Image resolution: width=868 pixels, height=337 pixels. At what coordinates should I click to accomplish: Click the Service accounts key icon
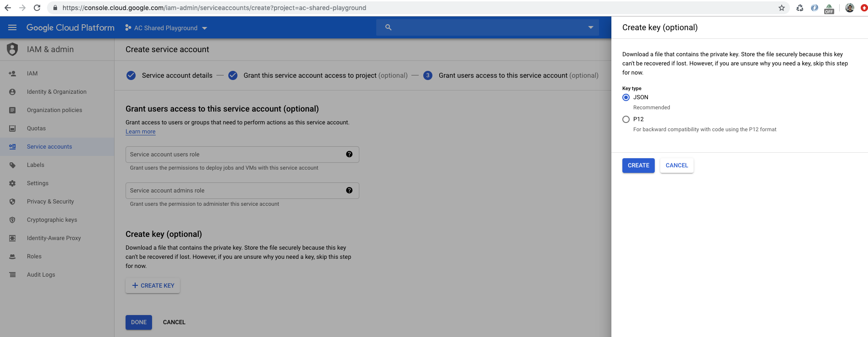tap(12, 146)
